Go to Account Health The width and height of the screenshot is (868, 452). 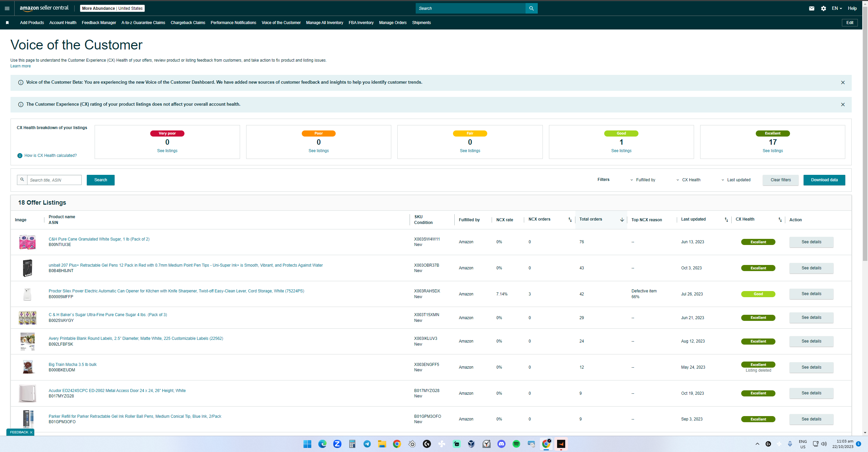pyautogui.click(x=63, y=23)
